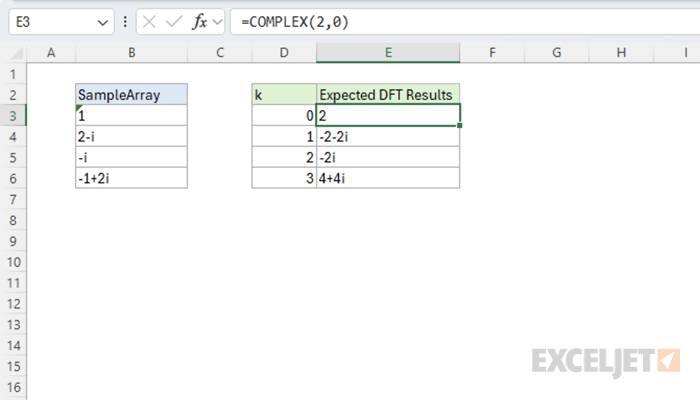
Task: Click Expected DFT Results header cell
Action: [388, 94]
